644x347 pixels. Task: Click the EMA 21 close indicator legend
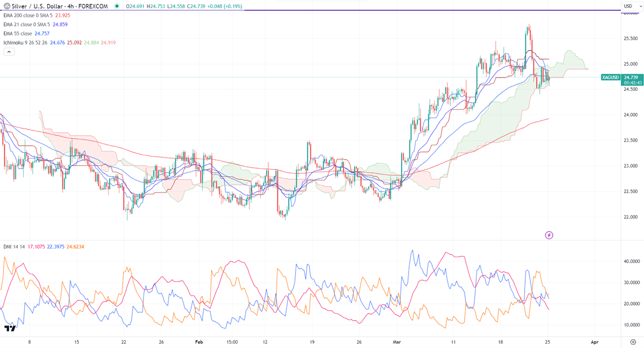coord(26,25)
